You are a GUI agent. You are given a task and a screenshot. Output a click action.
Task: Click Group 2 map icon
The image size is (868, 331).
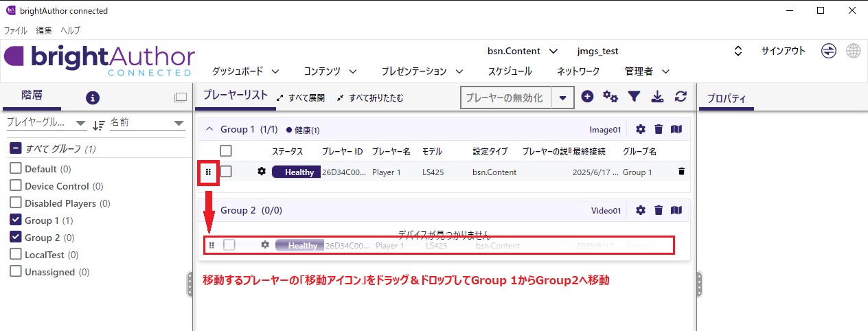coord(676,210)
